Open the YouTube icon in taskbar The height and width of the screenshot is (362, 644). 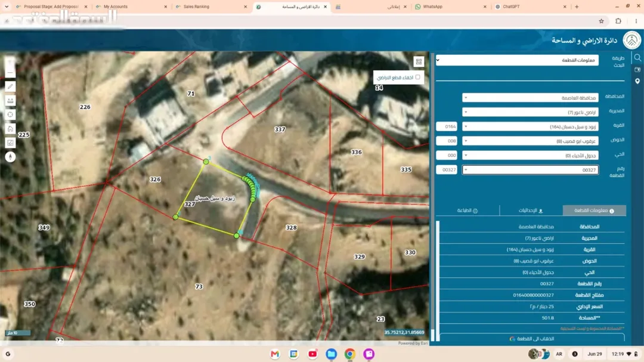pos(312,354)
